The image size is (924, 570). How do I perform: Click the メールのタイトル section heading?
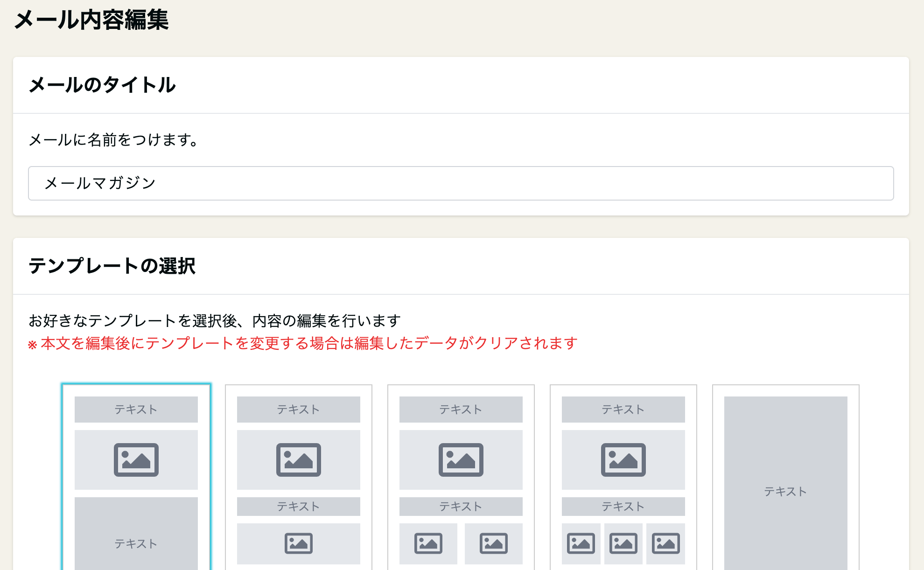click(x=102, y=85)
